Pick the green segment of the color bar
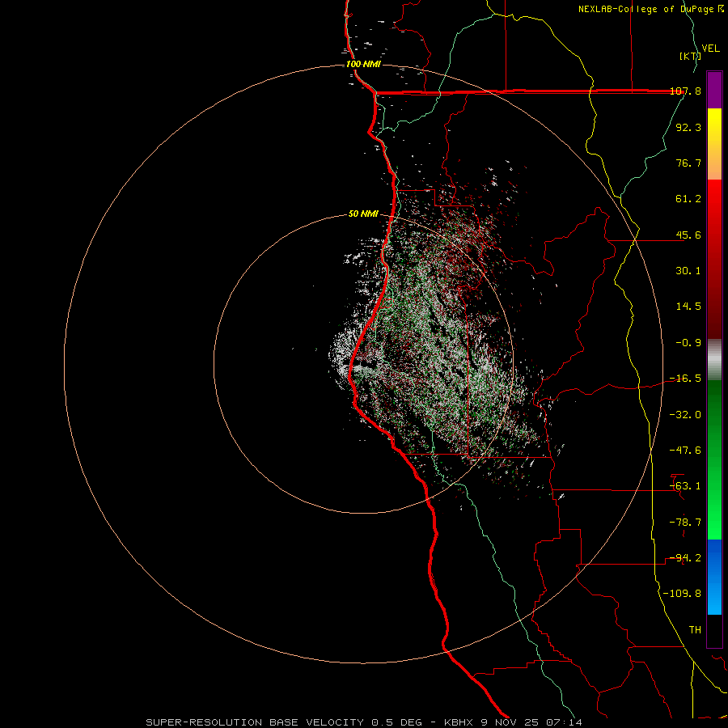This screenshot has height=728, width=728. coord(714,459)
